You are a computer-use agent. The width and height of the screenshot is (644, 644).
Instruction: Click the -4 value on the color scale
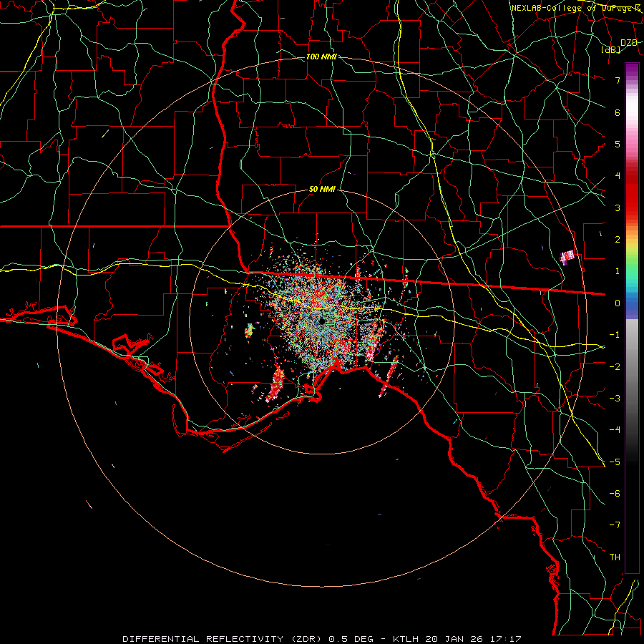click(x=615, y=430)
